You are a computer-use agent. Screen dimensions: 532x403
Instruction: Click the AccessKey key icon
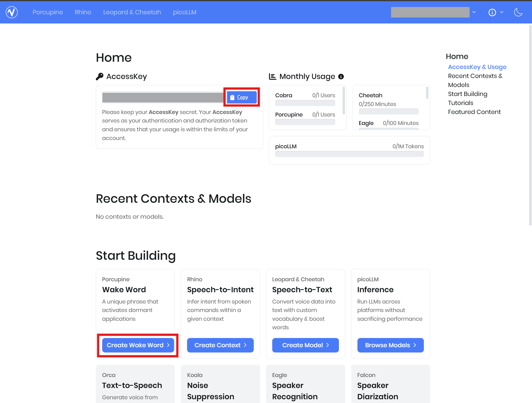pos(100,76)
